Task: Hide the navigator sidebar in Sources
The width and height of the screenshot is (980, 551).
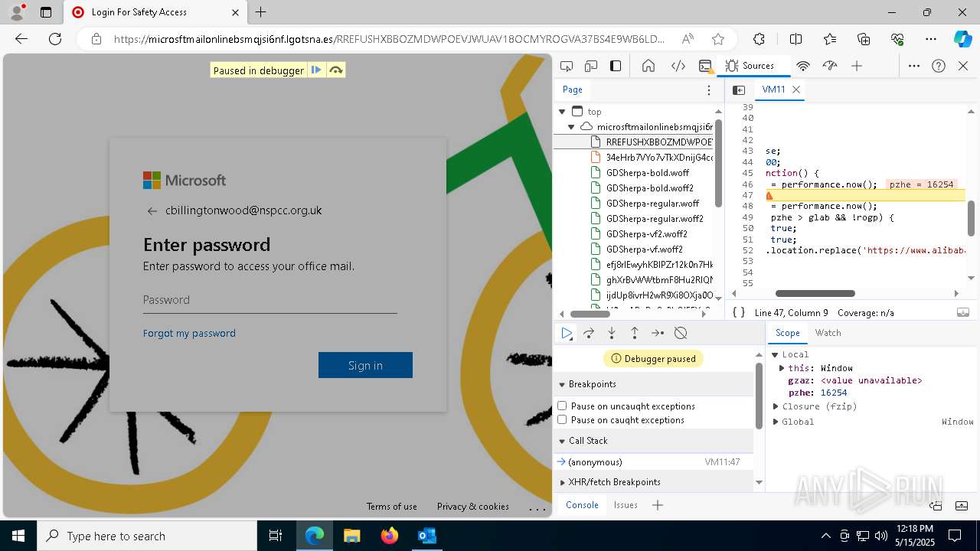Action: 739,90
